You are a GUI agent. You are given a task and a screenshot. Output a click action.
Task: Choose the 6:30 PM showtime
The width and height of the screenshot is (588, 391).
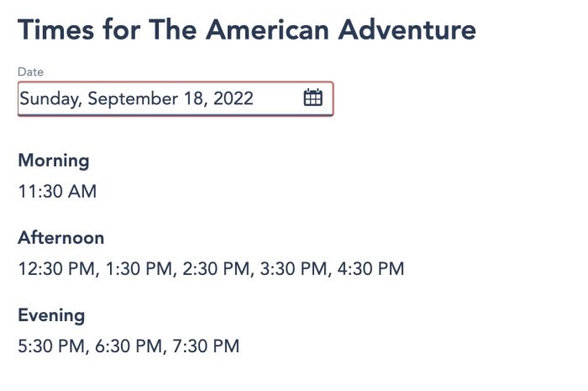[129, 346]
